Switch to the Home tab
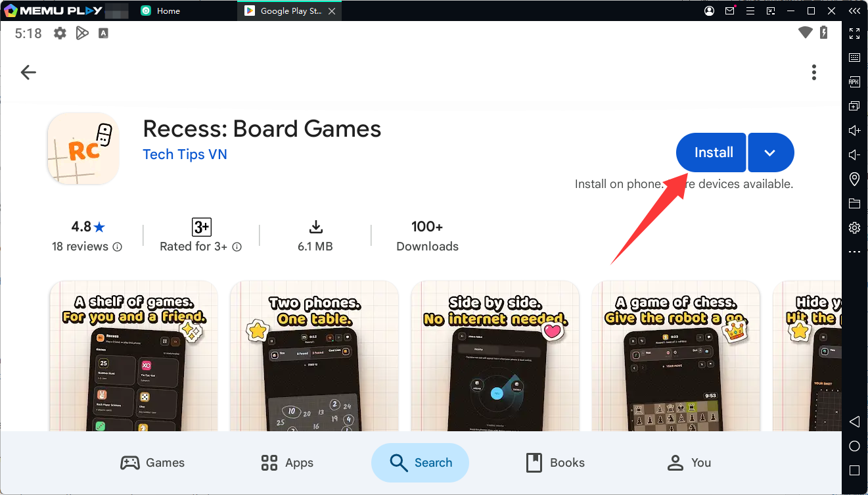Viewport: 868px width, 495px height. point(161,11)
